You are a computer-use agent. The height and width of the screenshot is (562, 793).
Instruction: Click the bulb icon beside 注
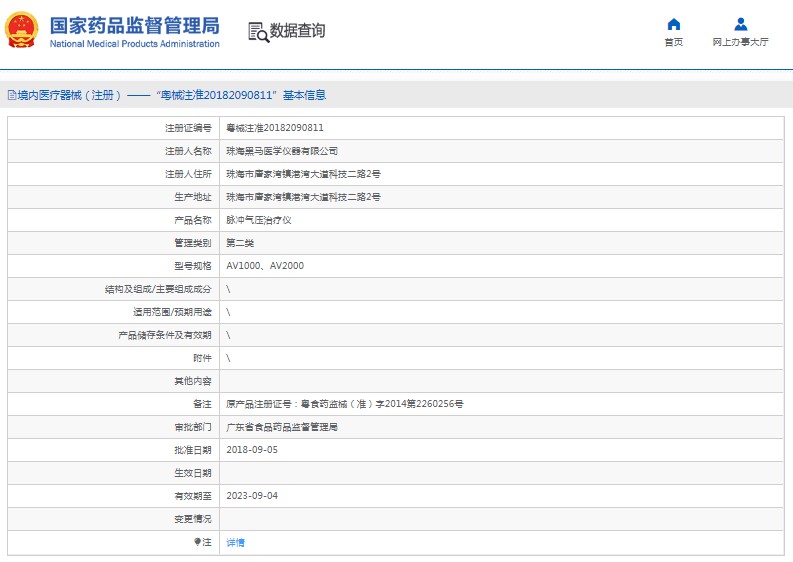tap(197, 542)
